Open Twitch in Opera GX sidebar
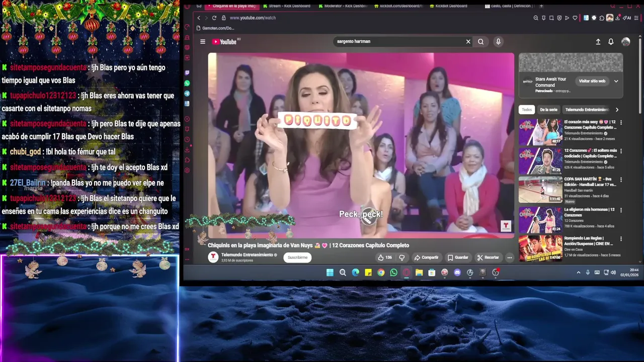This screenshot has width=644, height=362. [187, 73]
